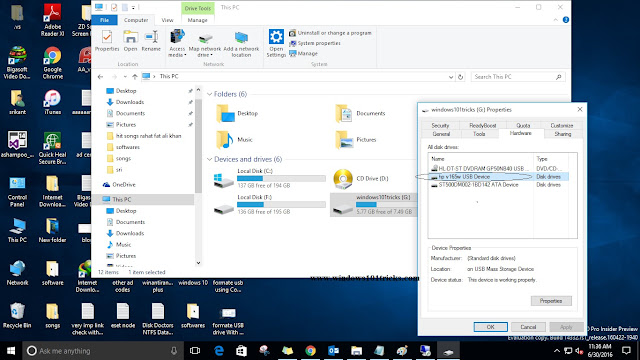Image resolution: width=640 pixels, height=360 pixels.
Task: Open Control Panel desktop icon
Action: pos(17,191)
